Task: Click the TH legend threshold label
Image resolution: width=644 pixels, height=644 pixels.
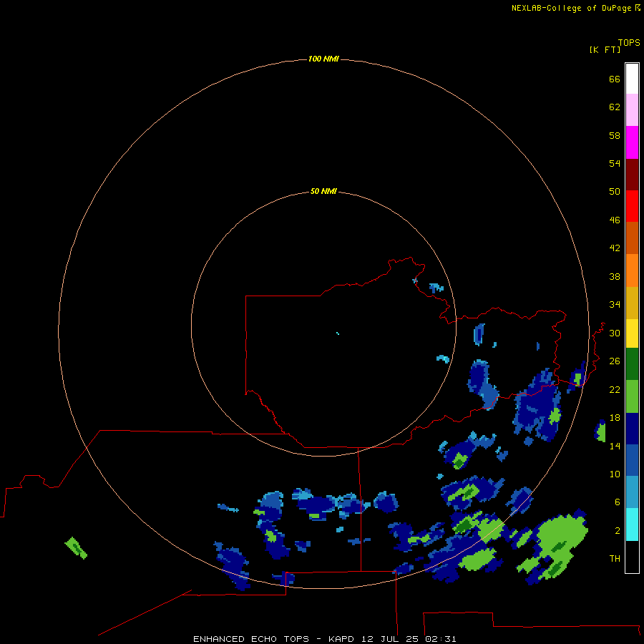Action: (615, 558)
